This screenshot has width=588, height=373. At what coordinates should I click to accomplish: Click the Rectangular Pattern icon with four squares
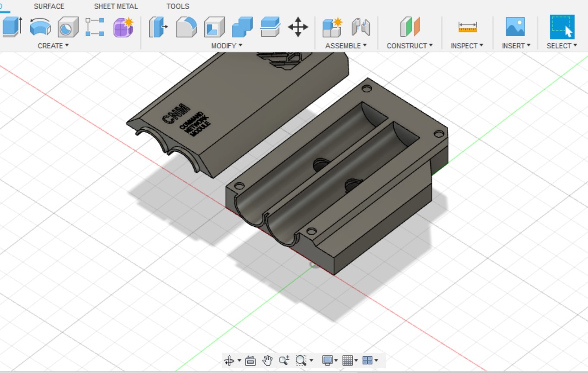click(x=95, y=27)
